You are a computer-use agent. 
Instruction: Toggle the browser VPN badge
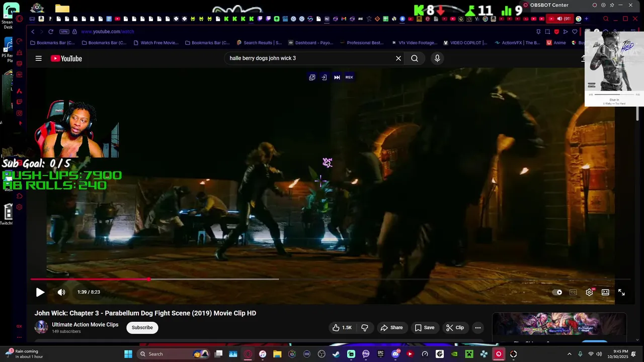(64, 32)
